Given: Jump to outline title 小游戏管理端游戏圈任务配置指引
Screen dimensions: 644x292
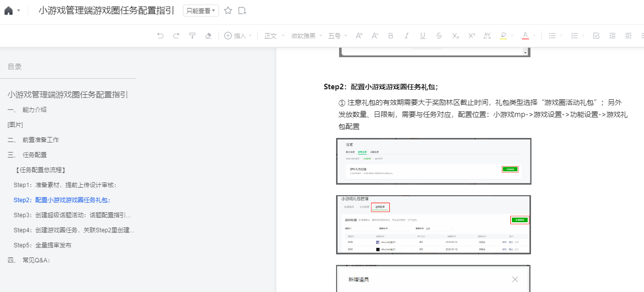Looking at the screenshot, I should coord(68,94).
